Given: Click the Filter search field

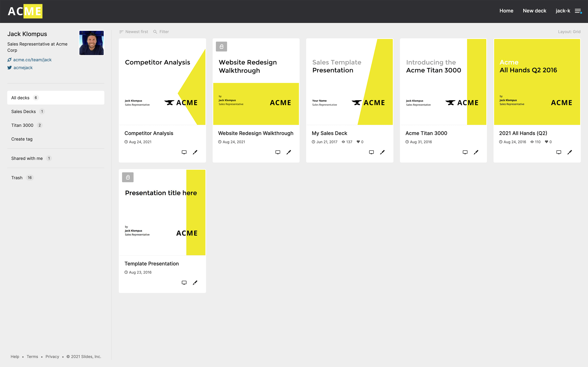Looking at the screenshot, I should 164,32.
